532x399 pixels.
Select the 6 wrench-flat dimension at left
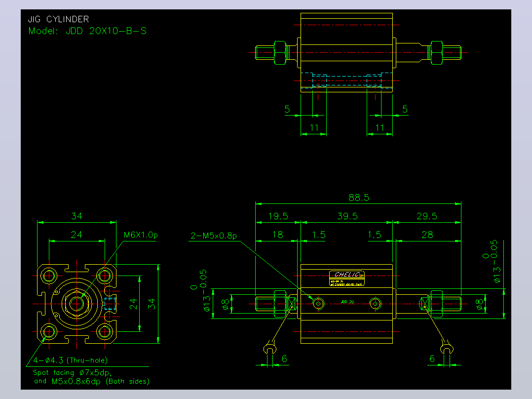pyautogui.click(x=284, y=359)
